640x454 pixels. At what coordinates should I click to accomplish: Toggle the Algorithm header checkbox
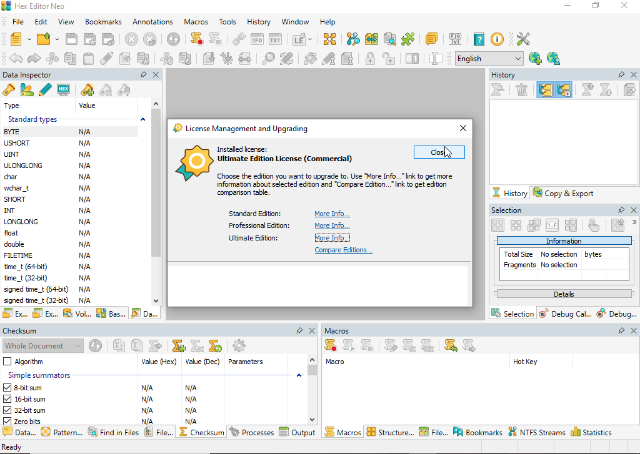[7, 361]
